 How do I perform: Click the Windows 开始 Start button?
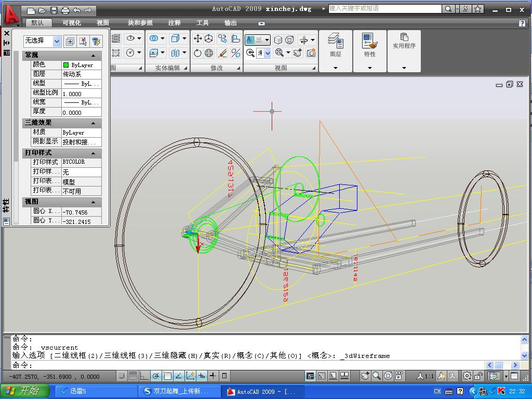(25, 391)
